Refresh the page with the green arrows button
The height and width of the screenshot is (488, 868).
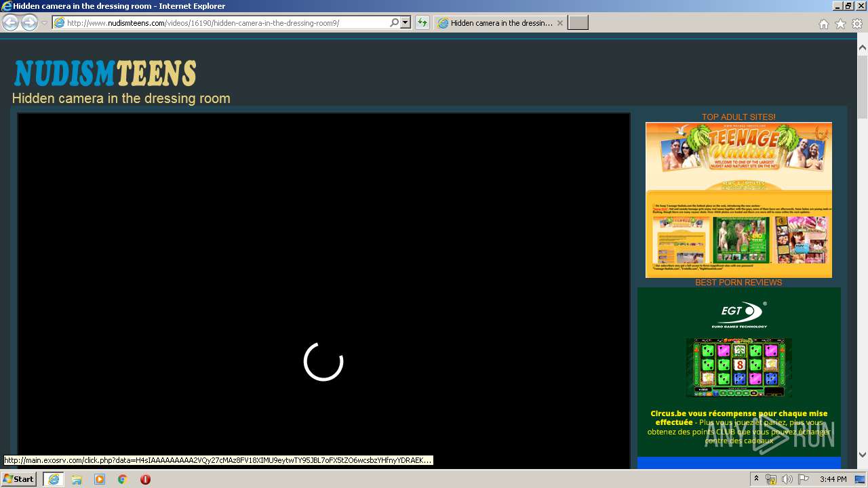[x=422, y=23]
